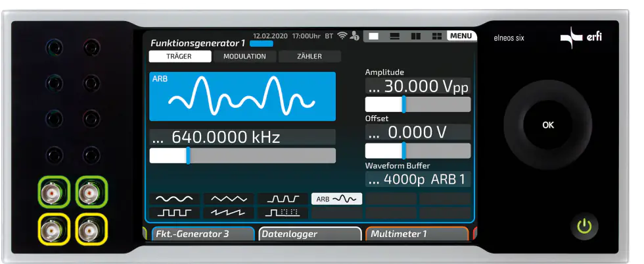
Task: Open the user account icon
Action: coord(355,36)
